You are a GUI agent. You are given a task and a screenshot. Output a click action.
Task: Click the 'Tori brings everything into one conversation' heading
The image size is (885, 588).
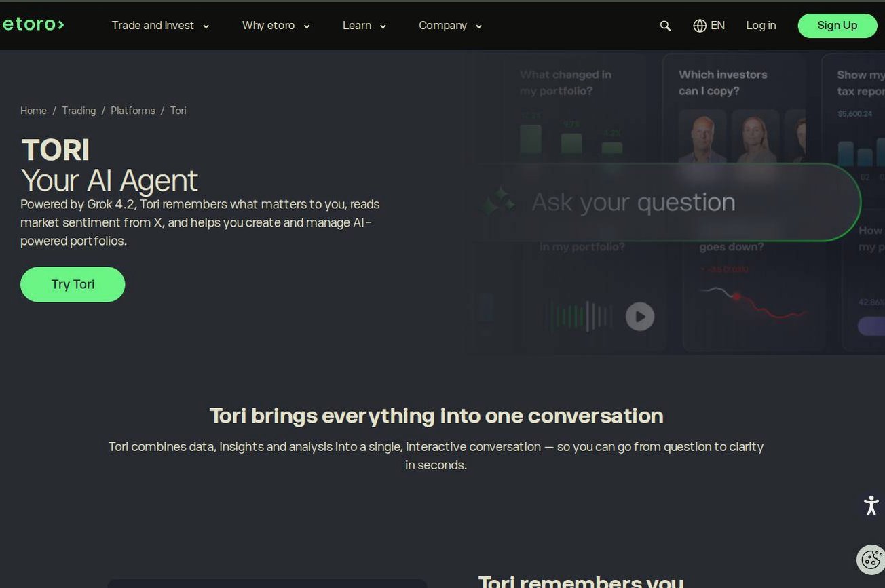(436, 416)
